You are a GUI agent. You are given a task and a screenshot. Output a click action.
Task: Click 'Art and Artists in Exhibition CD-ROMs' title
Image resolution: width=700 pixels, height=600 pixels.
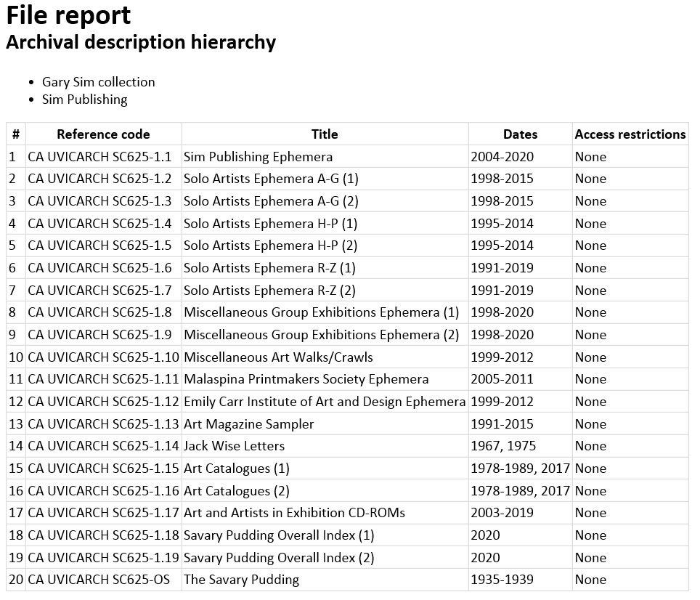[294, 513]
